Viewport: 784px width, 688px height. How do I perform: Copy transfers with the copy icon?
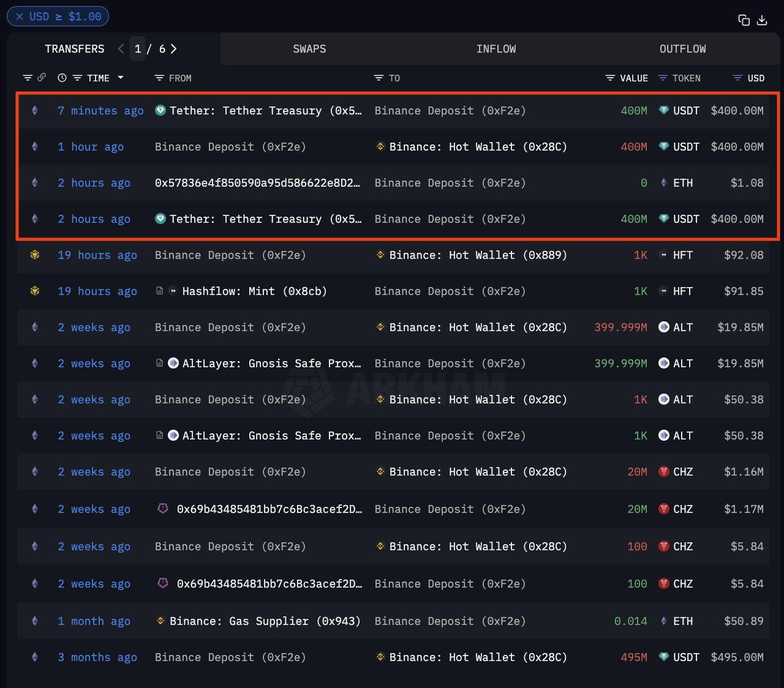click(x=744, y=20)
